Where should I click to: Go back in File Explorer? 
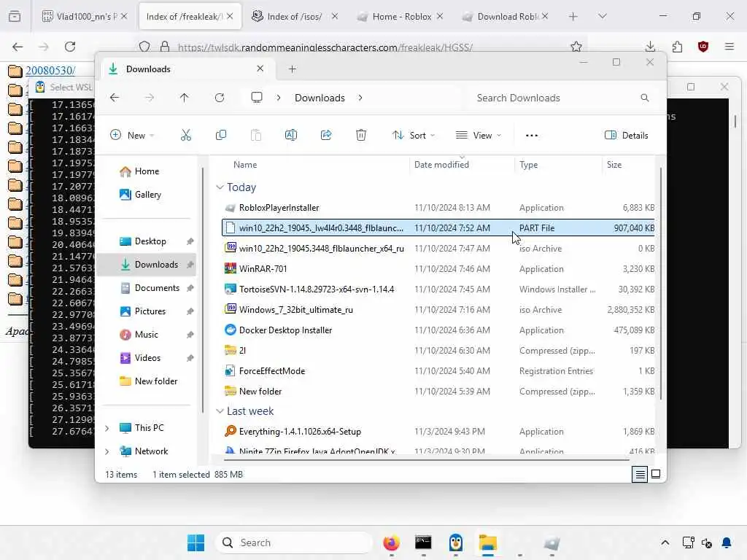(x=115, y=98)
